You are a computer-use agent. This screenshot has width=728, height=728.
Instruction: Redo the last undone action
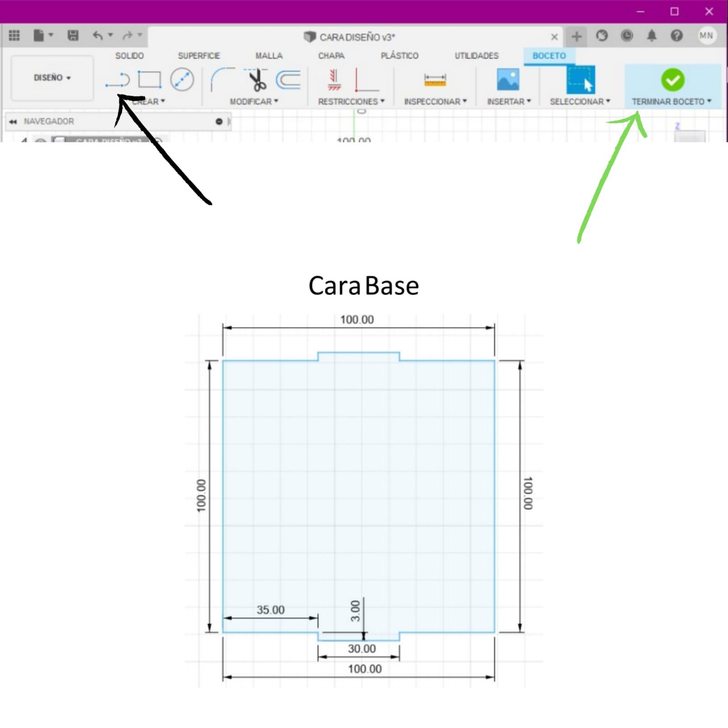[127, 36]
